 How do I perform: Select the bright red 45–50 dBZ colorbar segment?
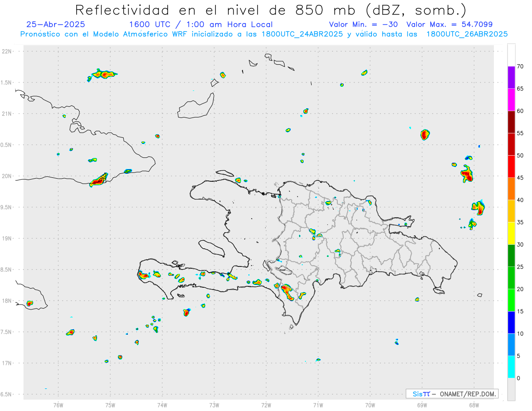[x=511, y=167]
